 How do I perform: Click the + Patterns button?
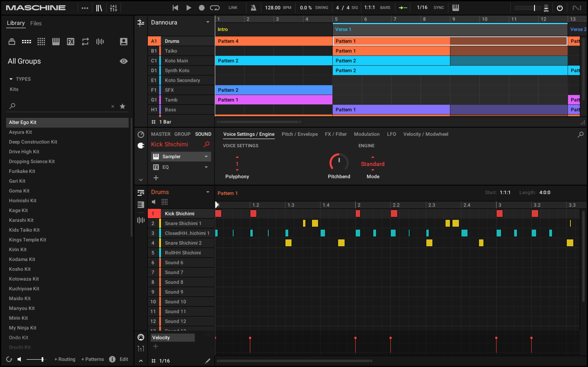[92, 359]
